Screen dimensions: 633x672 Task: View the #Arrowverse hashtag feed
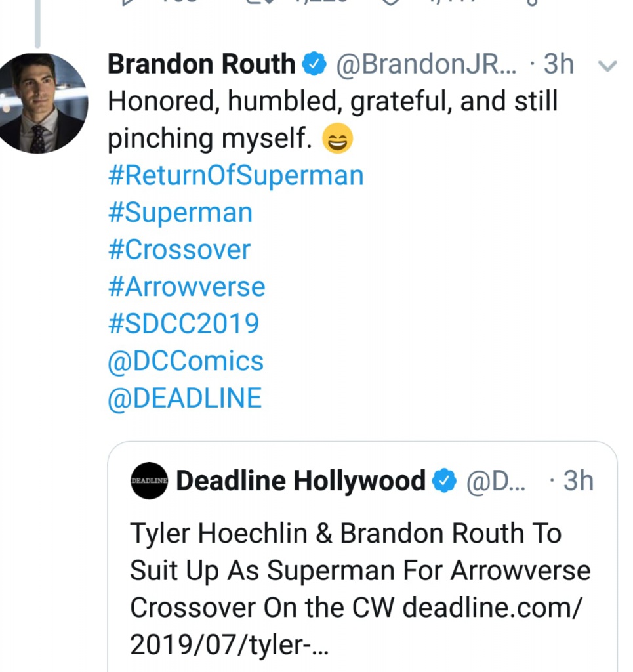(x=186, y=287)
